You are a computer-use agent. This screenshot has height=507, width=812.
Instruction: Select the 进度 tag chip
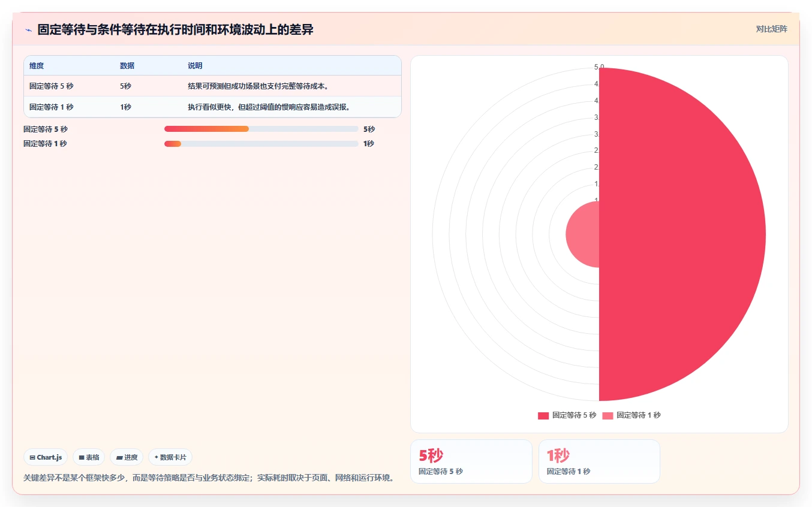(x=127, y=457)
